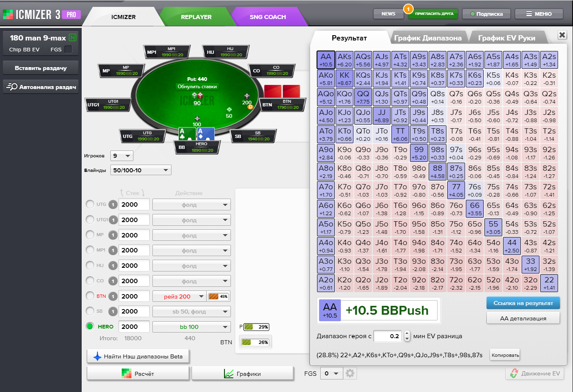573x392 pixels.
Task: Select the UTG radio button
Action: [90, 204]
